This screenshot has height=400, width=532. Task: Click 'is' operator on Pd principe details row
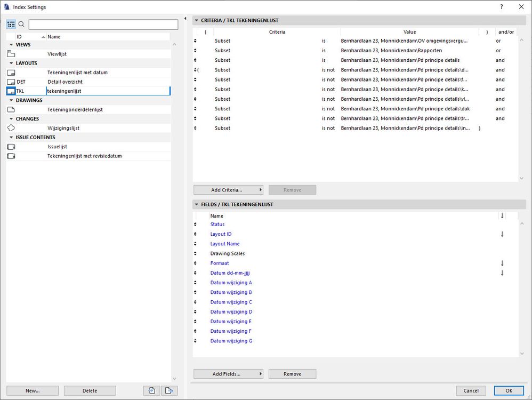coord(324,60)
